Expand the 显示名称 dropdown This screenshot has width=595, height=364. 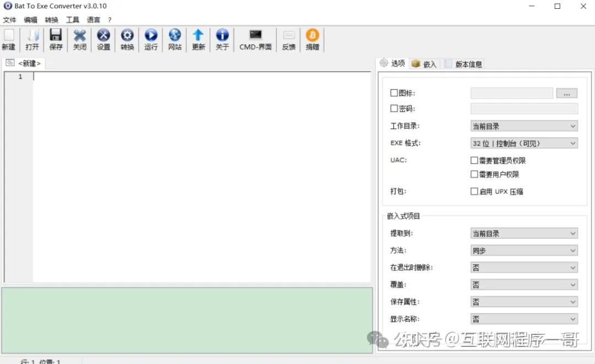(524, 319)
